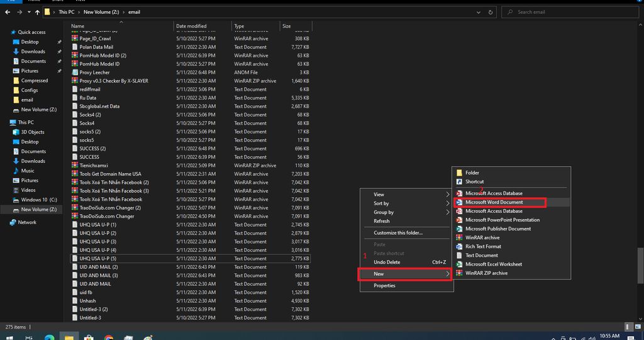Select the Polan Data Mail file icon
The height and width of the screenshot is (340, 644).
click(x=75, y=47)
